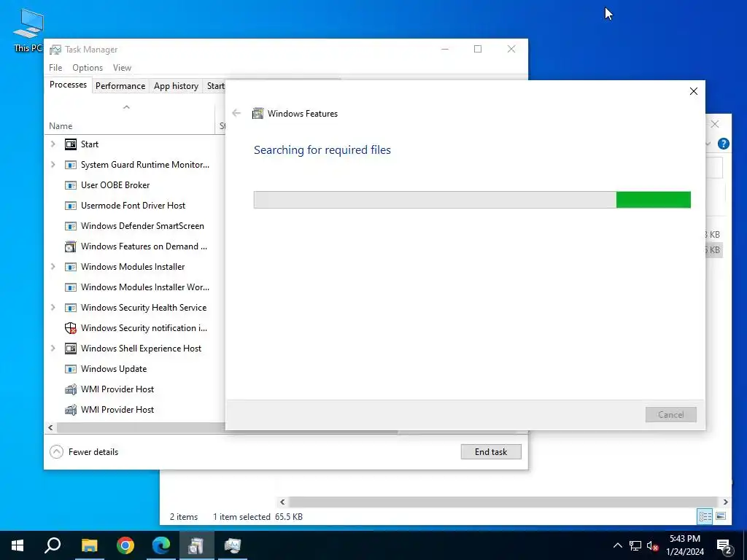Switch to the App history tab
Screen dimensions: 747x560
[x=176, y=86]
